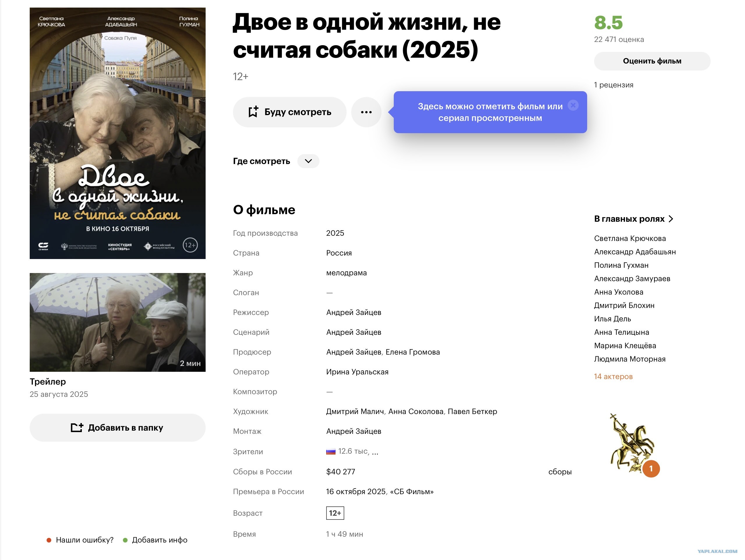
Task: Open producer Андрей Зайцев in Продюсер row
Action: 354,352
